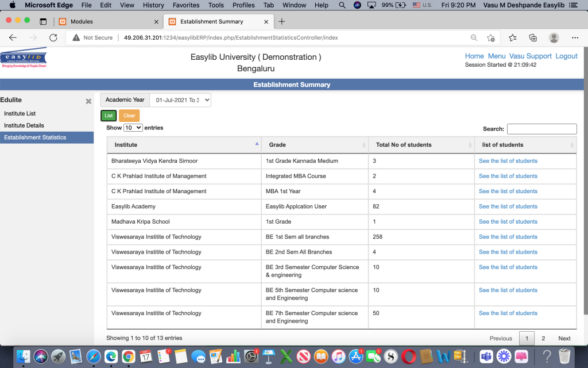
Task: Open the History menu in menu bar
Action: (153, 5)
